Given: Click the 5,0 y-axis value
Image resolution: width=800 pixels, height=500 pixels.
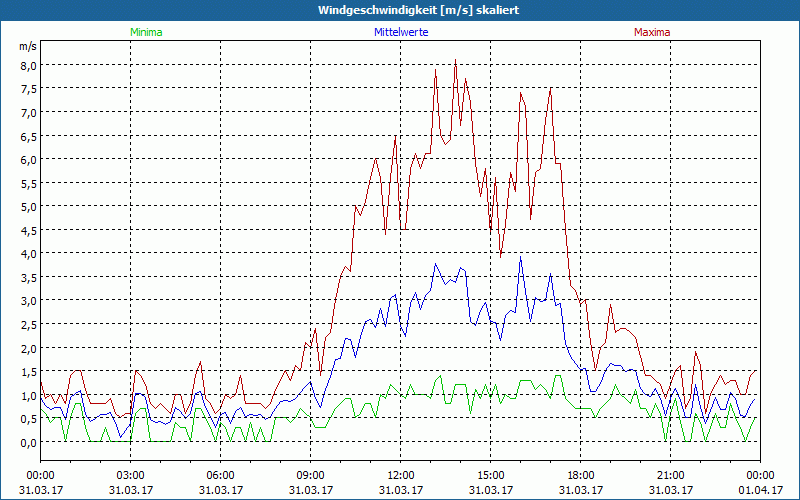Looking at the screenshot, I should [29, 207].
